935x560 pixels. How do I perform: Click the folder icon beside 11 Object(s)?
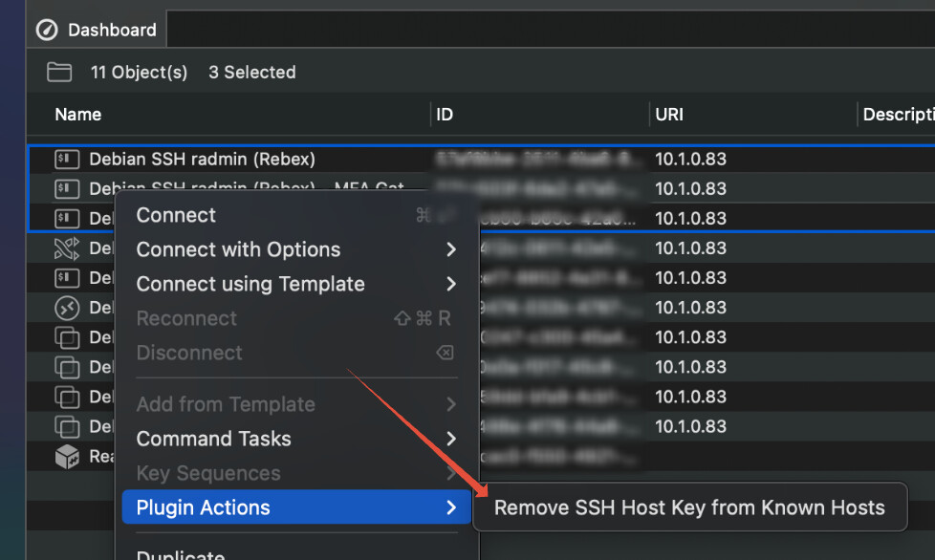(59, 73)
